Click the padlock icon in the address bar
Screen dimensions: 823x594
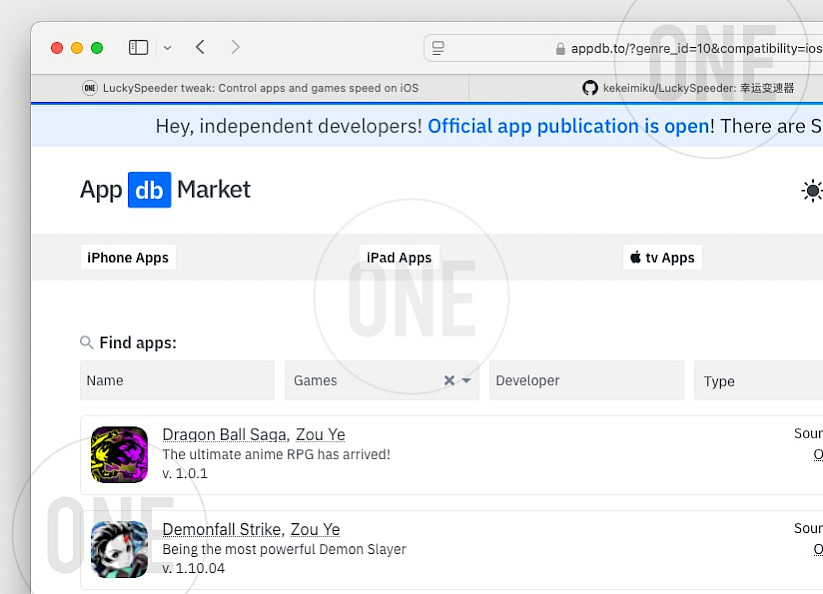(x=561, y=49)
